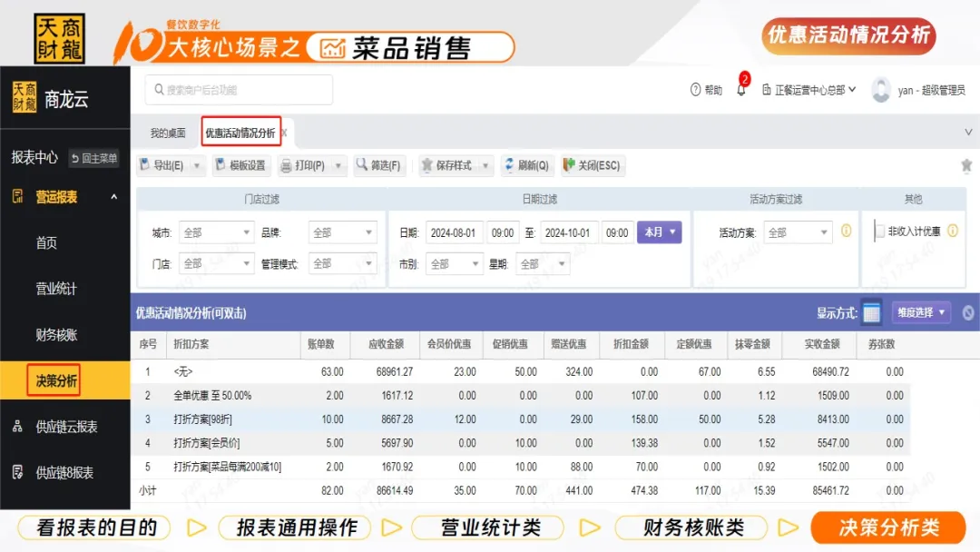Open 供应链云报表 in the sidebar
980x552 pixels.
(66, 427)
